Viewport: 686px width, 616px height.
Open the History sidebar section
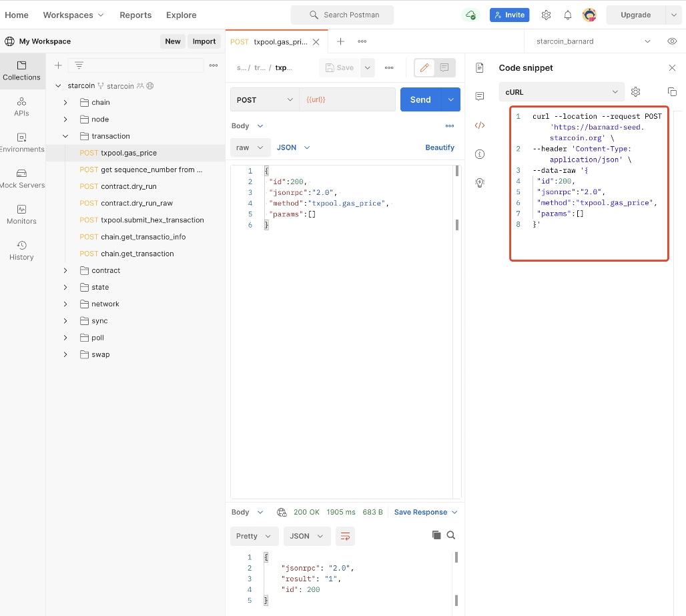click(x=21, y=251)
